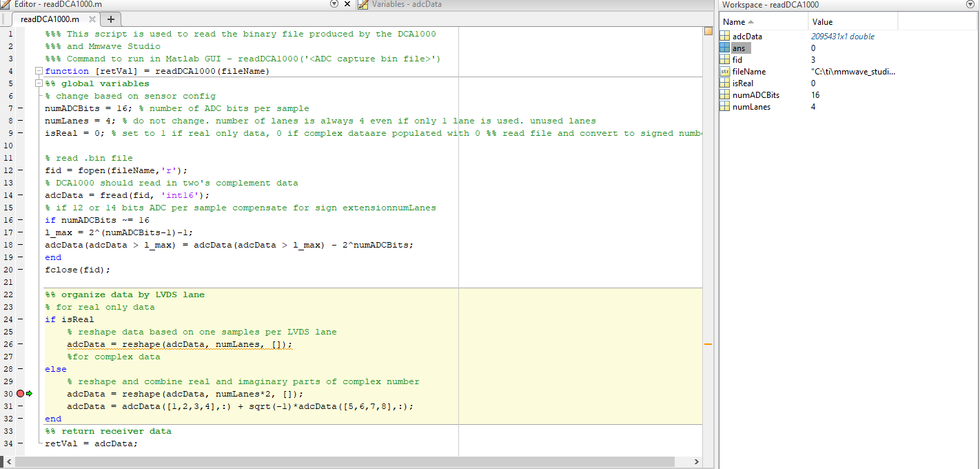Open the Editor panel actions dropdown
The width and height of the screenshot is (980, 469).
point(334,4)
